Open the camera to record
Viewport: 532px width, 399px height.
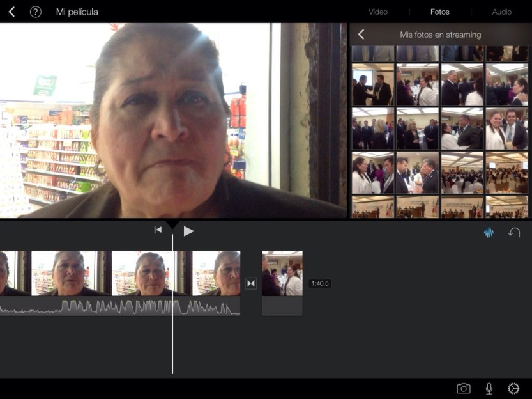(x=464, y=388)
